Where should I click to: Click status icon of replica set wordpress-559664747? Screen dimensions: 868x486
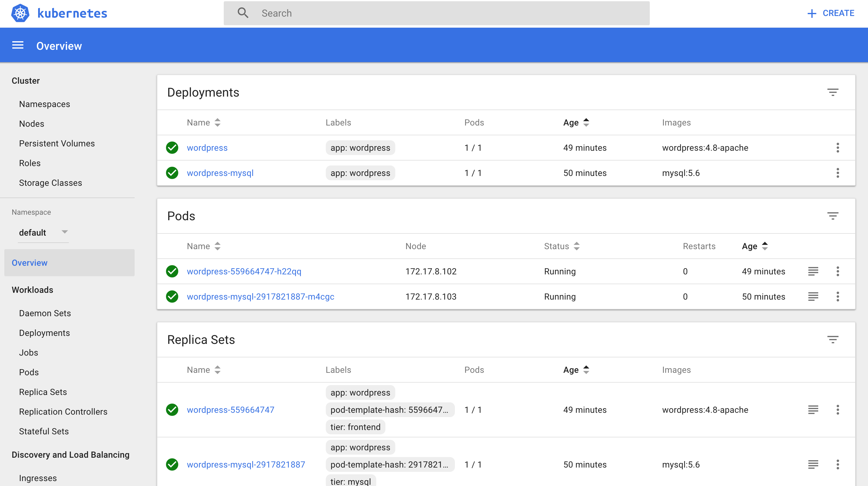(172, 410)
